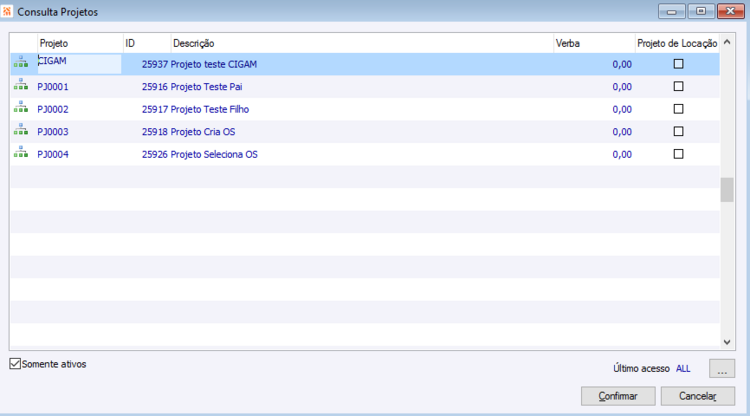Select project code PJ0003
The height and width of the screenshot is (416, 750).
(53, 132)
